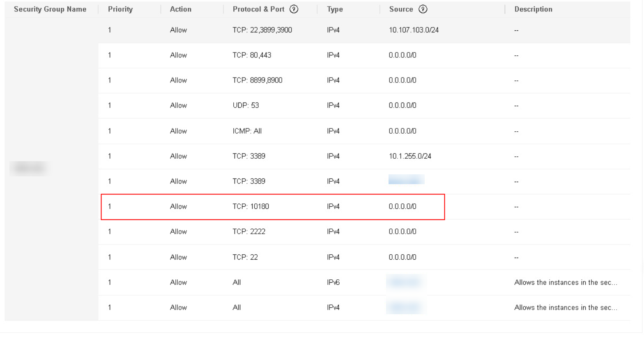Screen dimensions: 644x338
Task: Select the Security Group Name column header
Action: click(50, 9)
